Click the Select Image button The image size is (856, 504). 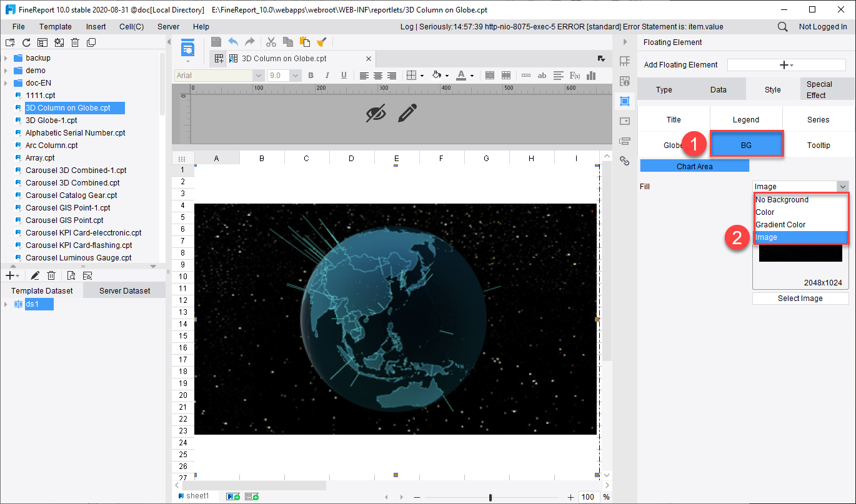tap(800, 299)
